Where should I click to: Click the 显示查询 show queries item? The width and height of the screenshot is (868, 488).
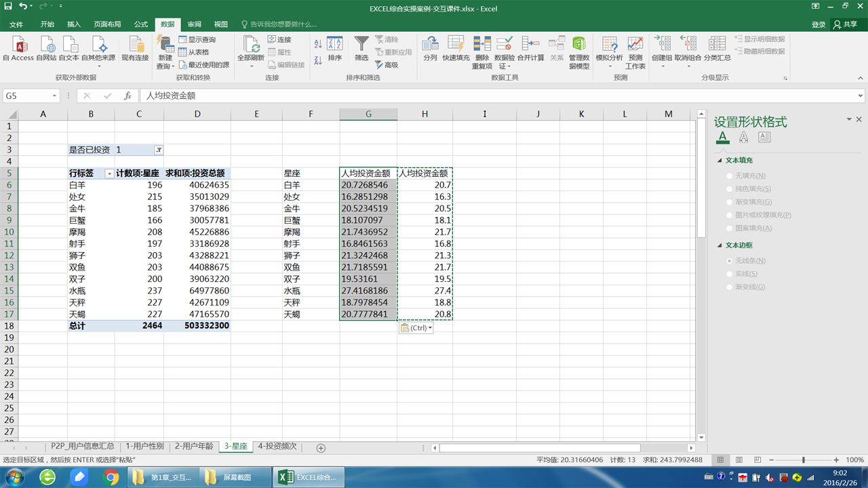click(197, 39)
